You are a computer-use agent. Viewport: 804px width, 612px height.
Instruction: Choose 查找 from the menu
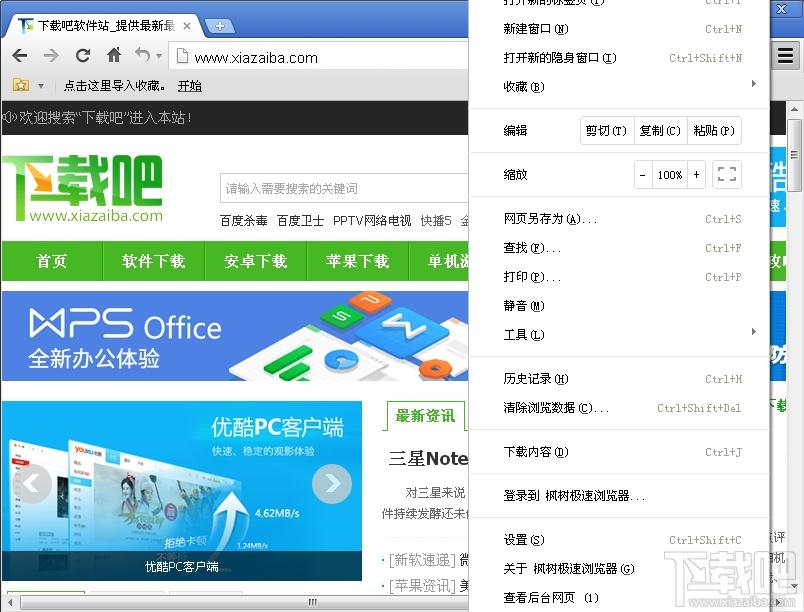click(x=619, y=248)
